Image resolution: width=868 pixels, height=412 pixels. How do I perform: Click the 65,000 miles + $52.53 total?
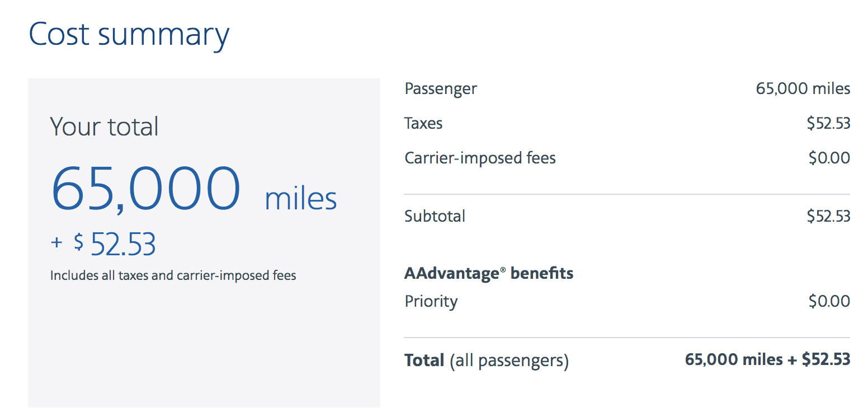pos(767,359)
